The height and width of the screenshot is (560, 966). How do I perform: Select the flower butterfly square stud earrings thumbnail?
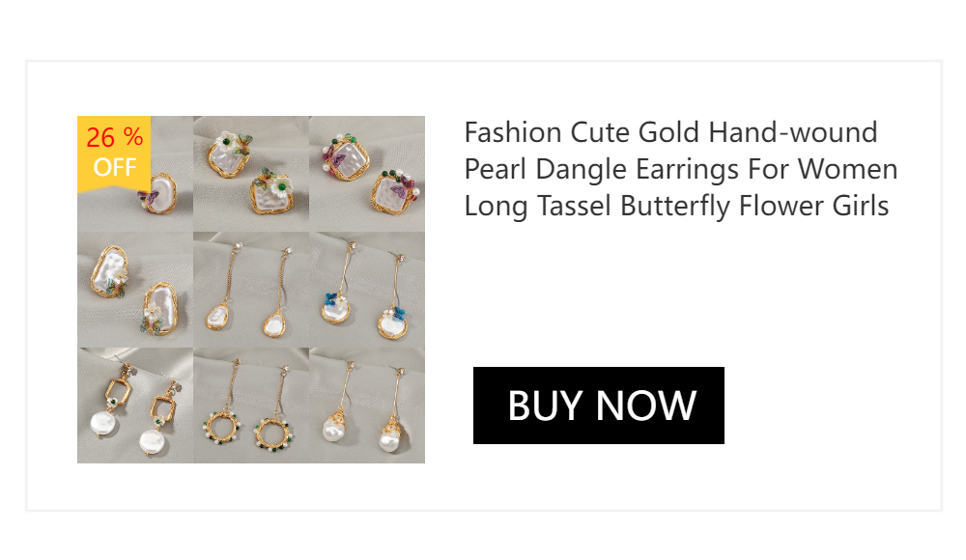pos(251,174)
